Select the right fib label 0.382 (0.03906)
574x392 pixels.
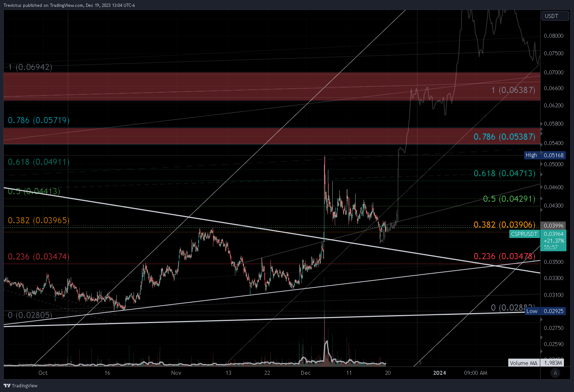point(504,225)
